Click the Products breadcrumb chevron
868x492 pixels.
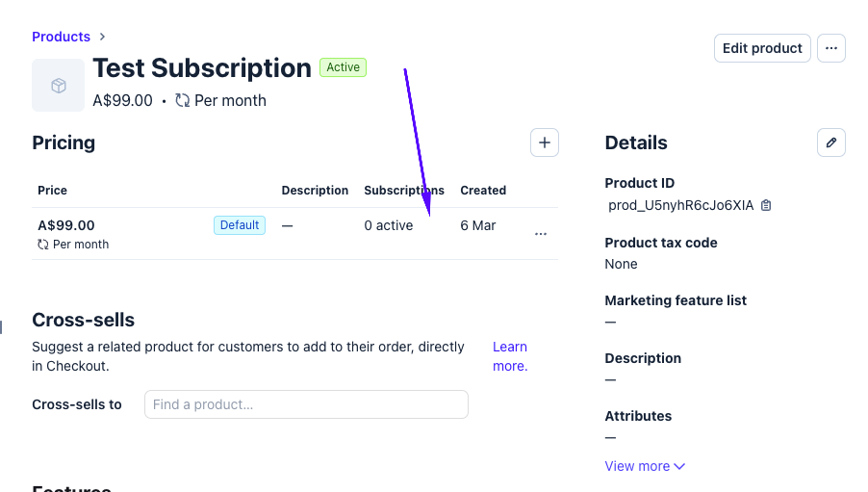(102, 37)
